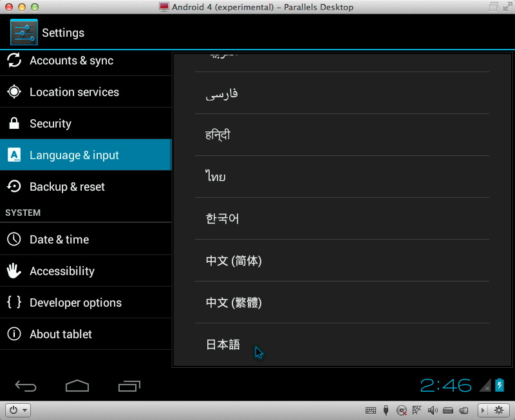Click the Language & input letter icon
515x420 pixels.
click(14, 155)
